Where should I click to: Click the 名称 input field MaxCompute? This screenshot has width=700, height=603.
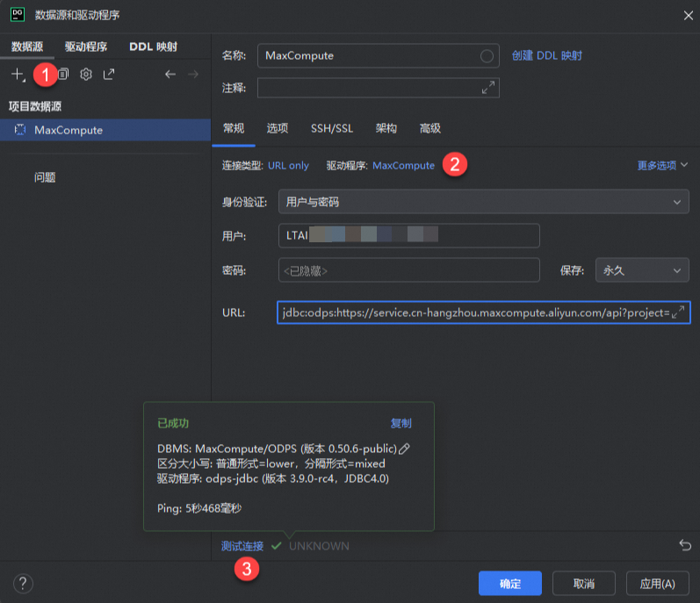379,56
